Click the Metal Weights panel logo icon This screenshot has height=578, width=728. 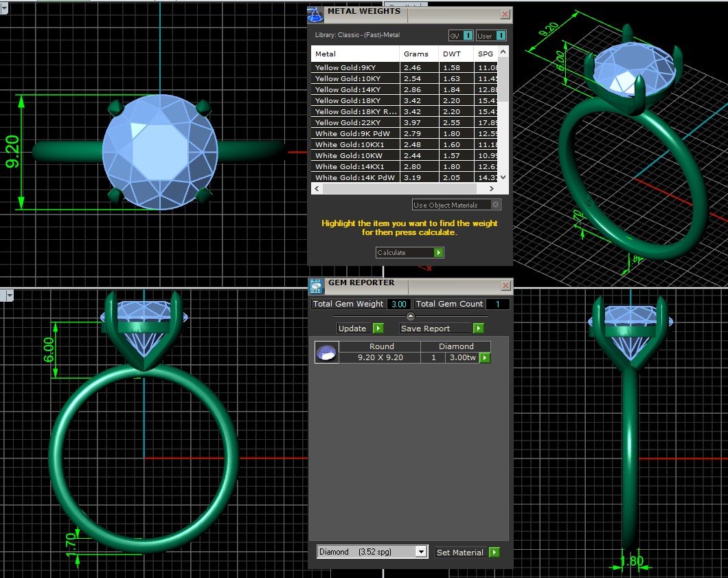[x=315, y=14]
